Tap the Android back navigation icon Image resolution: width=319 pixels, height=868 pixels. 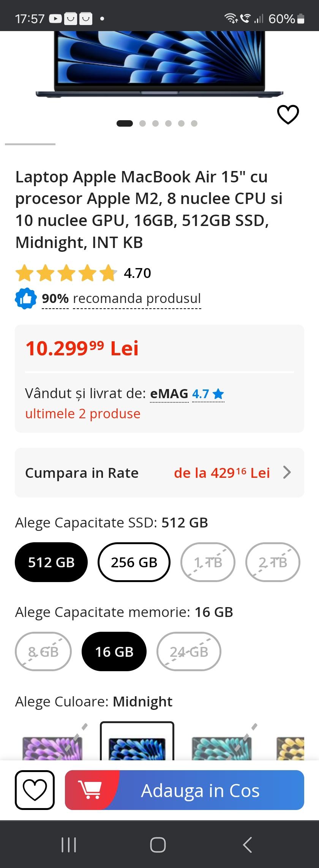tap(247, 845)
